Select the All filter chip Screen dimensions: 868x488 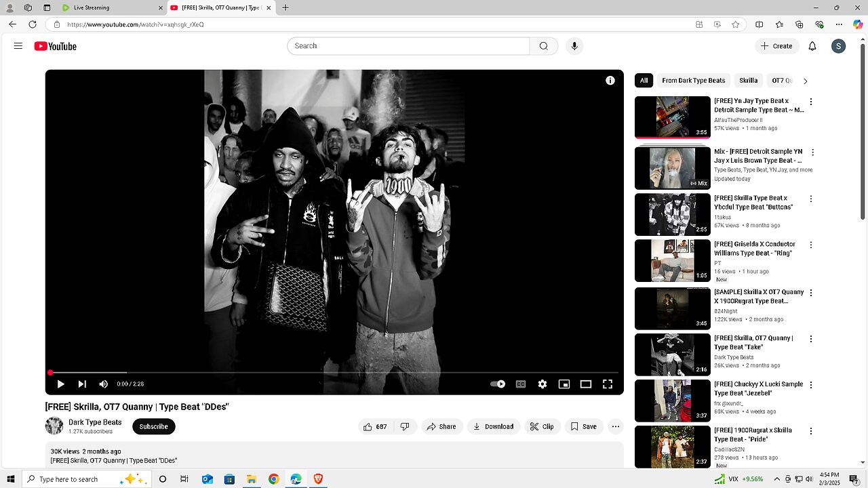click(644, 81)
